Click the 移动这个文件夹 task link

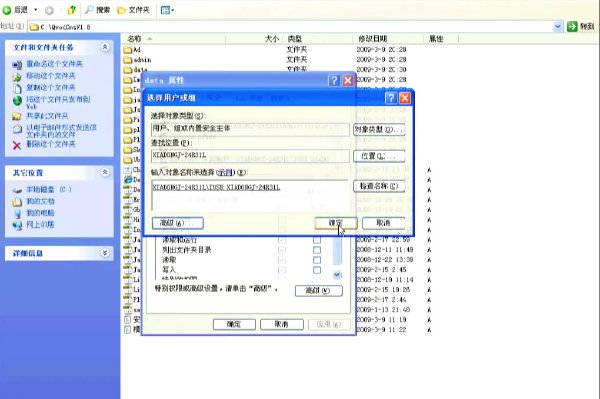click(x=51, y=76)
